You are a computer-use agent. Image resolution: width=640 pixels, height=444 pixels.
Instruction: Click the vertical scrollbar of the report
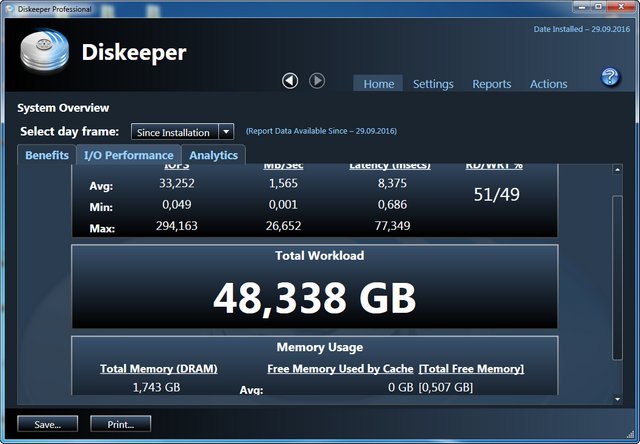(x=617, y=280)
